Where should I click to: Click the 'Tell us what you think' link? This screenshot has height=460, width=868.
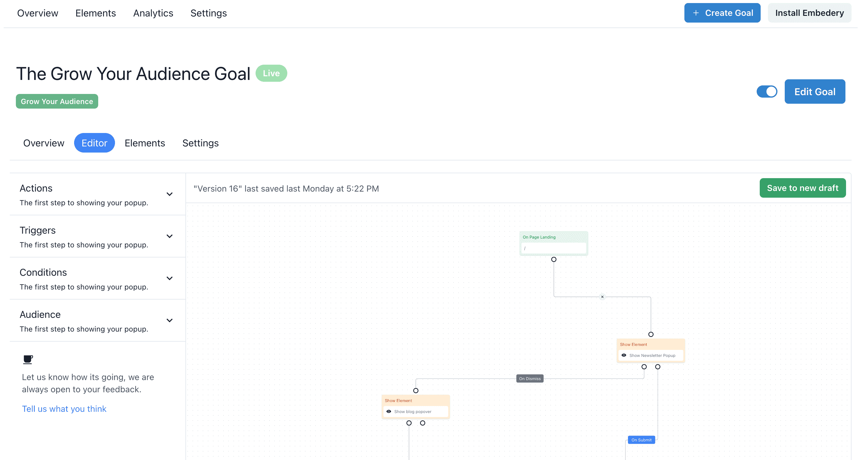click(64, 409)
